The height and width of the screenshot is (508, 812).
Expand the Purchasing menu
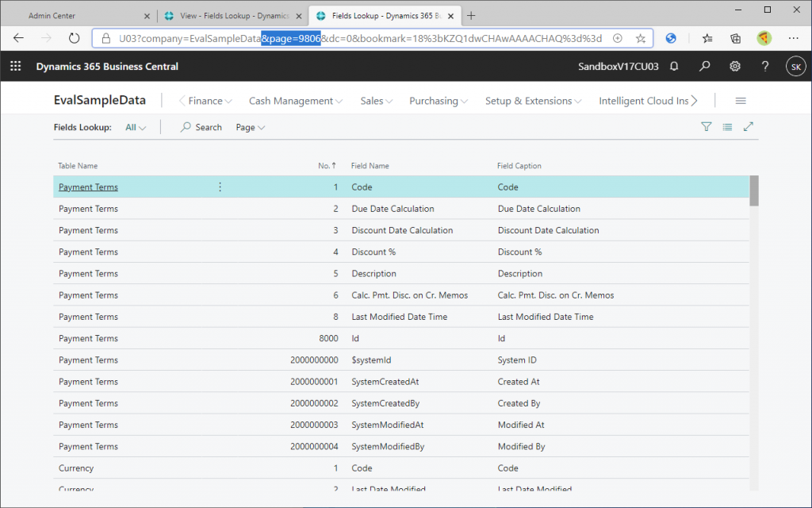tap(439, 101)
